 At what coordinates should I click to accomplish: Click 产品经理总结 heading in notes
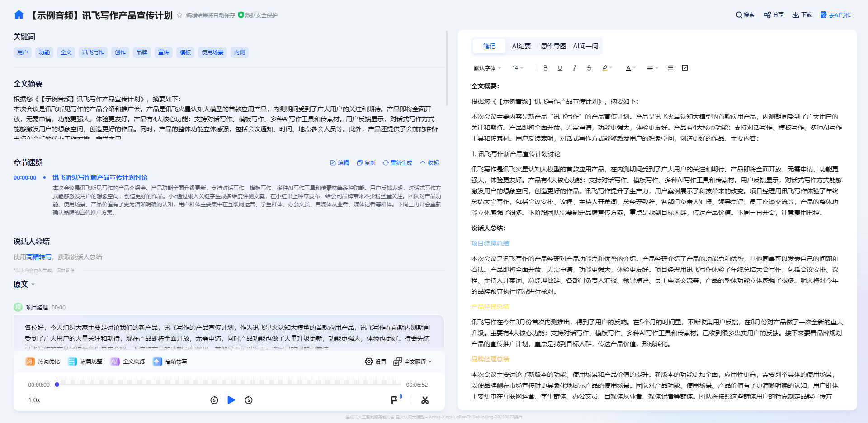(490, 307)
